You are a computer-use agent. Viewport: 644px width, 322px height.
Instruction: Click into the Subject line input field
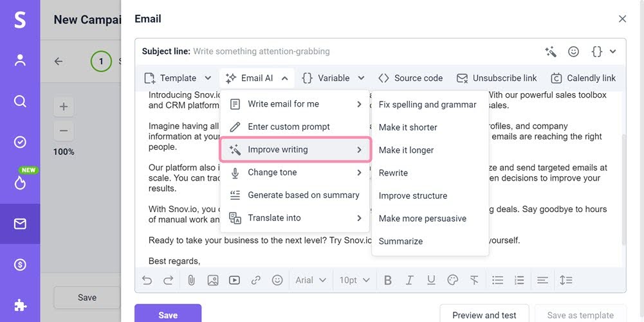[360, 51]
